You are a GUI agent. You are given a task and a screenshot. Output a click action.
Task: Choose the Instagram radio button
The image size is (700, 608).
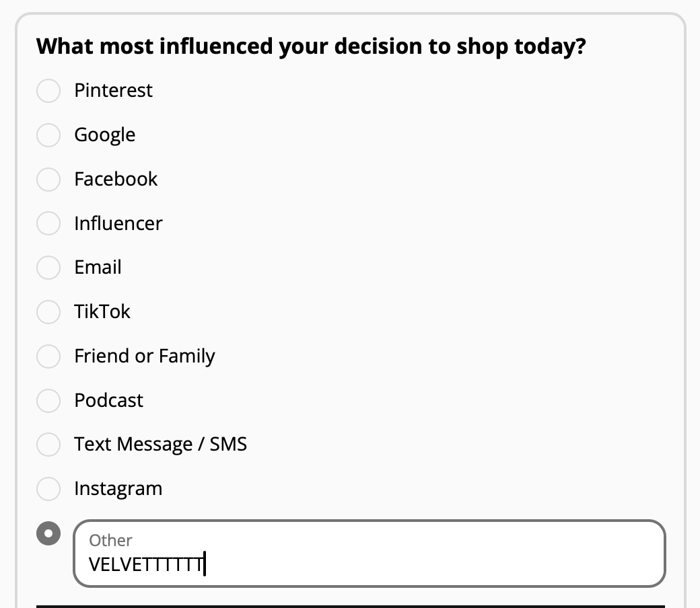[48, 488]
